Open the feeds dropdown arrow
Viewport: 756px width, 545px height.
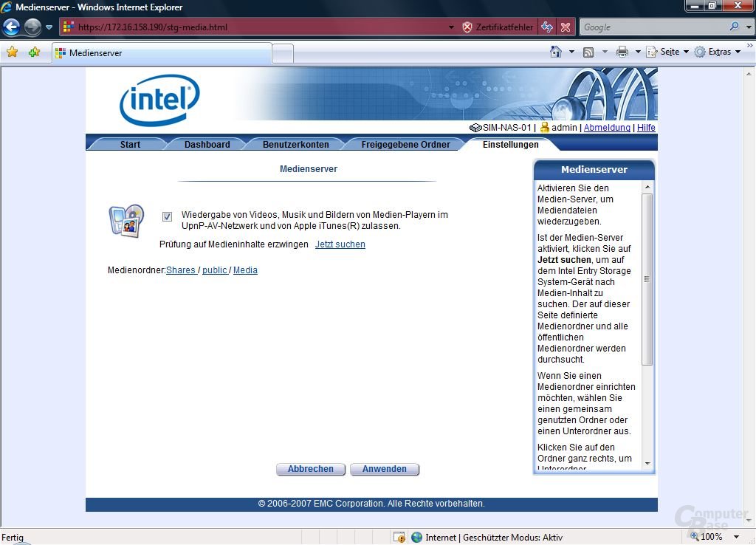[605, 52]
